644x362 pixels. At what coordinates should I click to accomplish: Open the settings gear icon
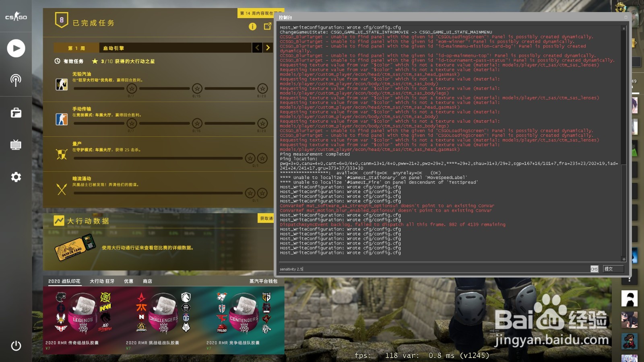point(15,177)
